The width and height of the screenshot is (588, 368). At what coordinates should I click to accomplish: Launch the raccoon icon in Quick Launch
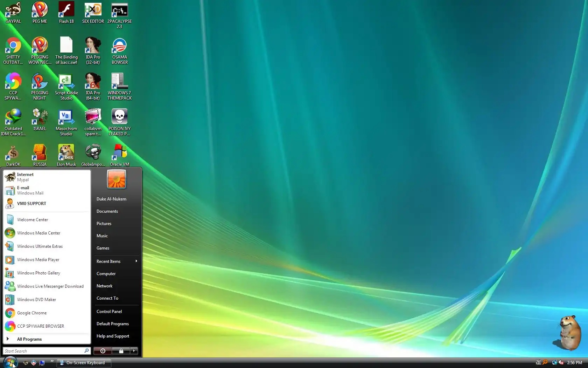pos(26,363)
